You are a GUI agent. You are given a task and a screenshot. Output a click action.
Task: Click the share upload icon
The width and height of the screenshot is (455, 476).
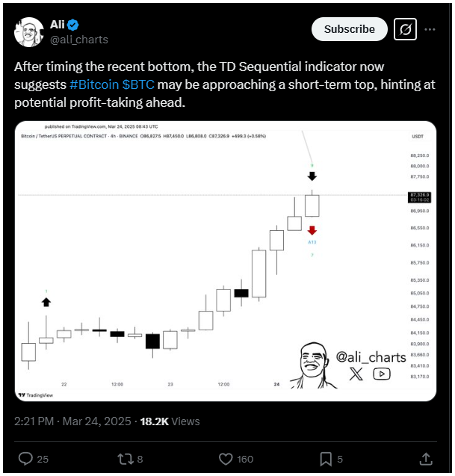(x=426, y=459)
